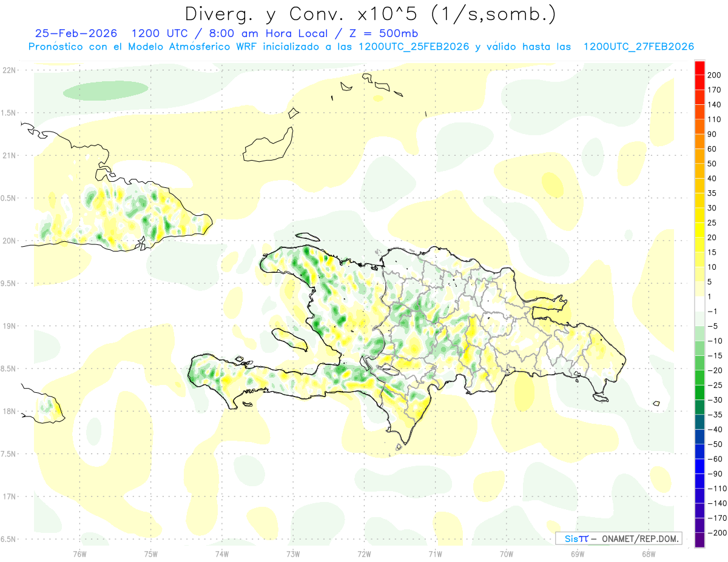Click the '8.5N' latitude label
The image size is (728, 562).
coord(8,369)
